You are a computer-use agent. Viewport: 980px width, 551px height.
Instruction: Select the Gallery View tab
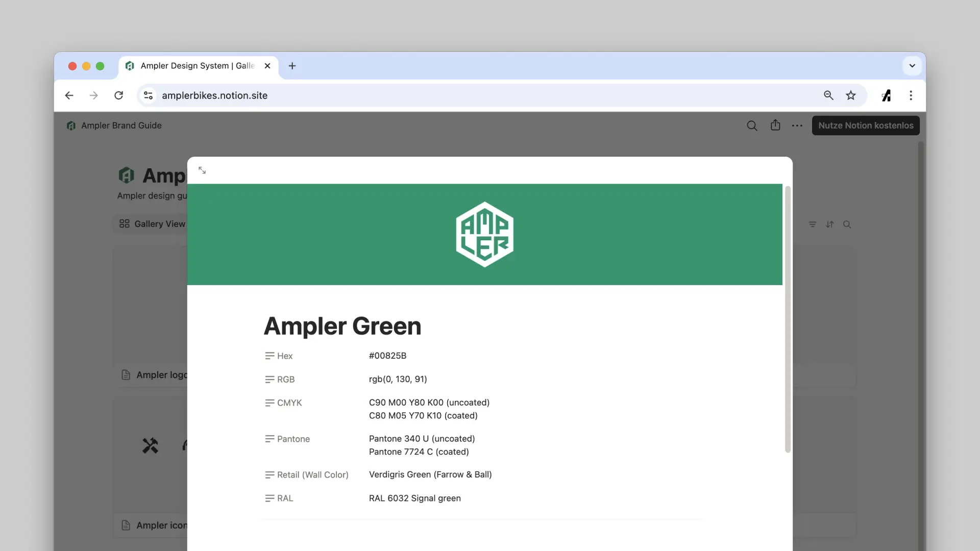tap(153, 224)
